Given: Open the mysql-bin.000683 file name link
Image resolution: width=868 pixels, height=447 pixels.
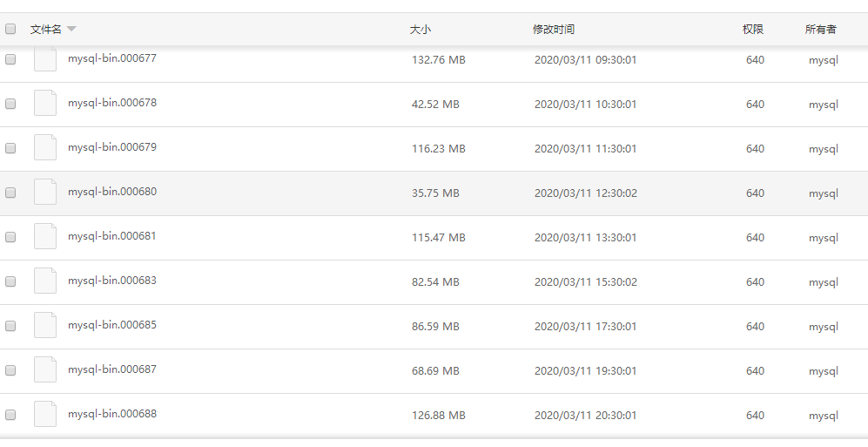Looking at the screenshot, I should click(x=112, y=281).
